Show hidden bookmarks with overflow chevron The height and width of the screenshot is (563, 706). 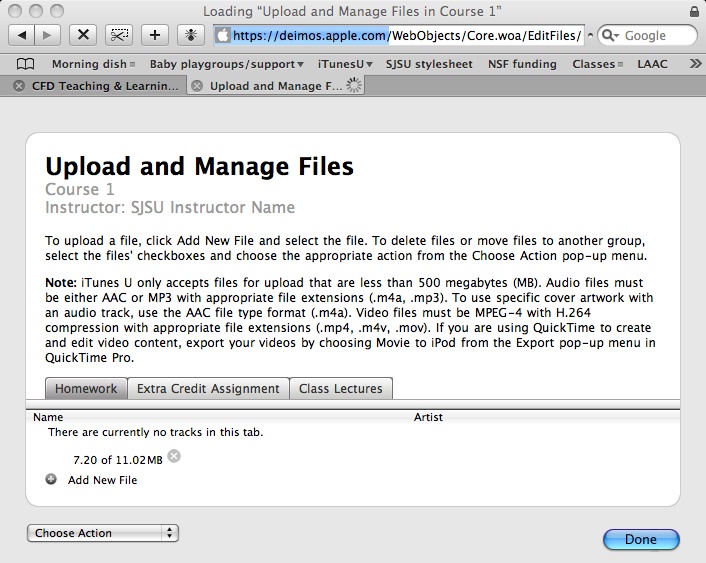[x=695, y=64]
